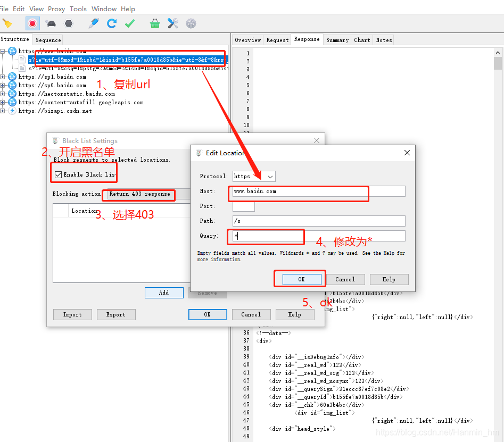Switch to the Summary tab
Screen dimensions: 504x442
click(337, 40)
